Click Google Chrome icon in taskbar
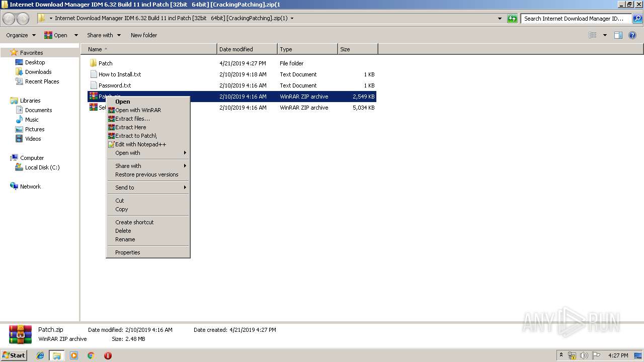The width and height of the screenshot is (644, 362). pos(91,355)
